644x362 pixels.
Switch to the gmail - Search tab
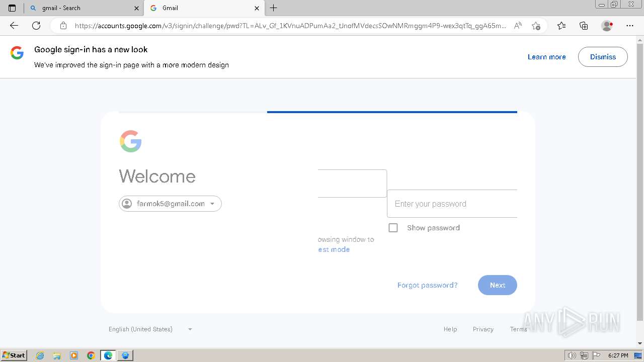[x=84, y=8]
